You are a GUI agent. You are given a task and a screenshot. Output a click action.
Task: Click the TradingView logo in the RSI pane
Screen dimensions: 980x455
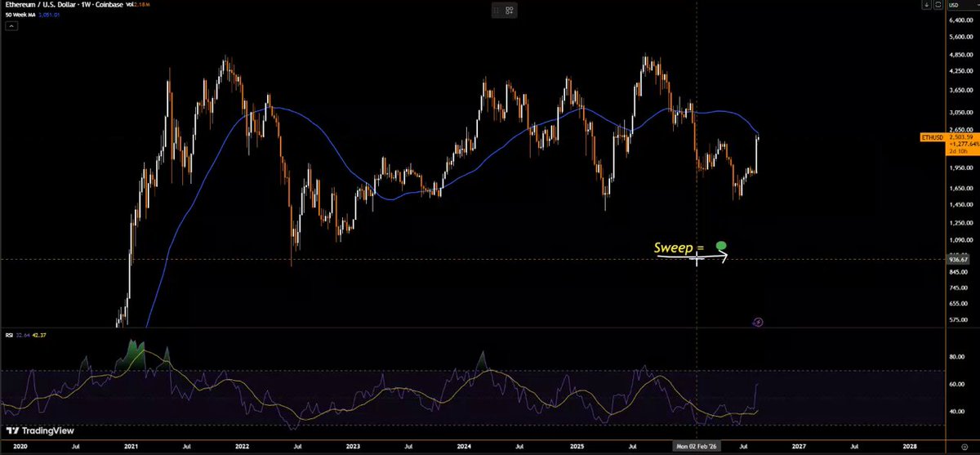pos(38,432)
